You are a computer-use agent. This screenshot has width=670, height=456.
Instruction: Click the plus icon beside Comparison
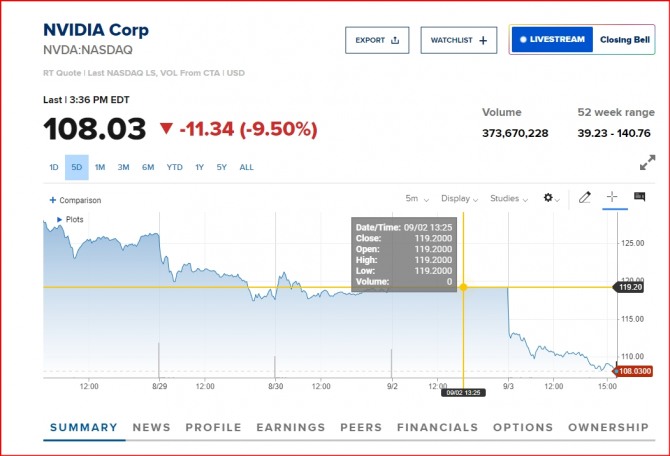click(52, 200)
